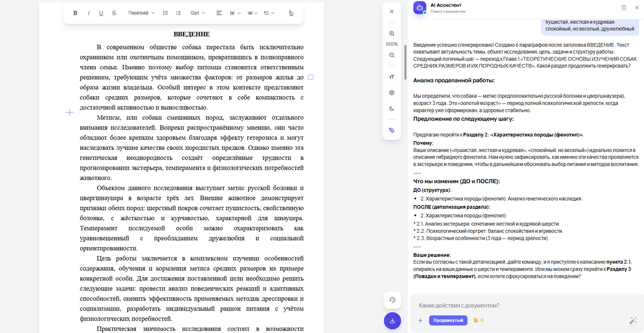Click the ВВЕДЕНИЕ heading in the document
The image size is (644, 333).
192,34
